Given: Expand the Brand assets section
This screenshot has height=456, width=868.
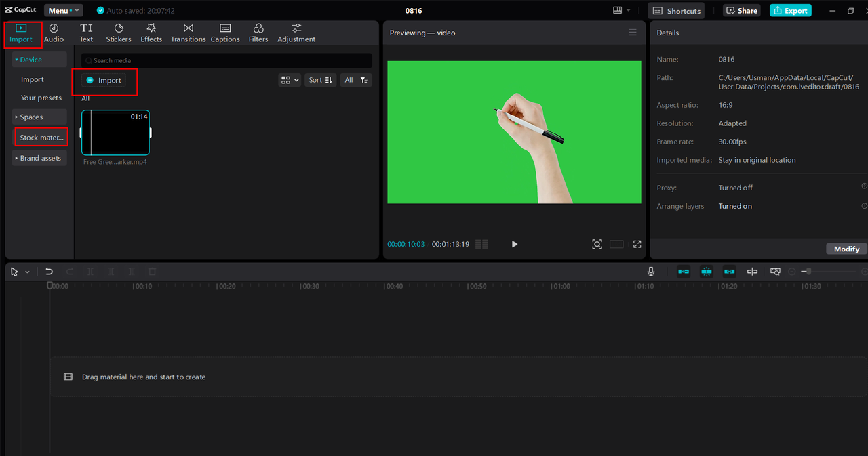Looking at the screenshot, I should pos(40,158).
